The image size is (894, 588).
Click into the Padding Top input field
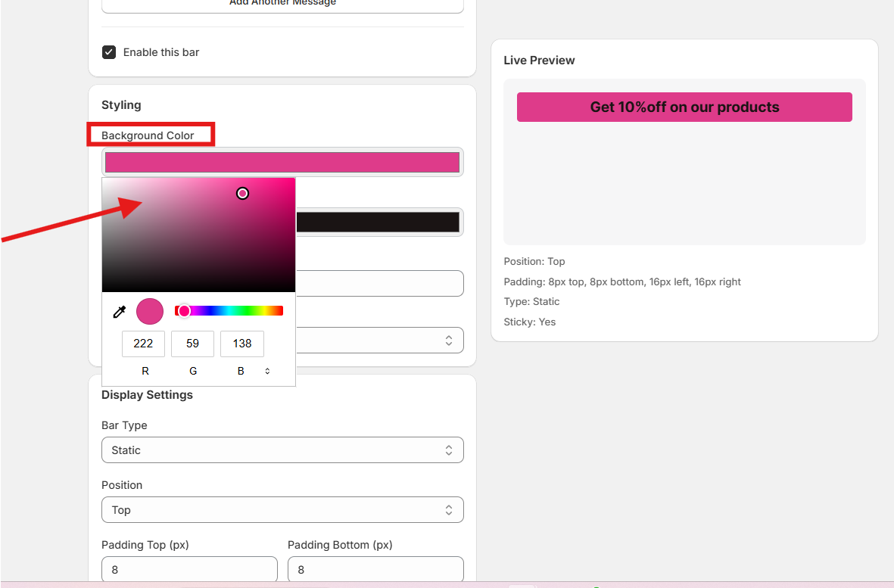coord(189,569)
